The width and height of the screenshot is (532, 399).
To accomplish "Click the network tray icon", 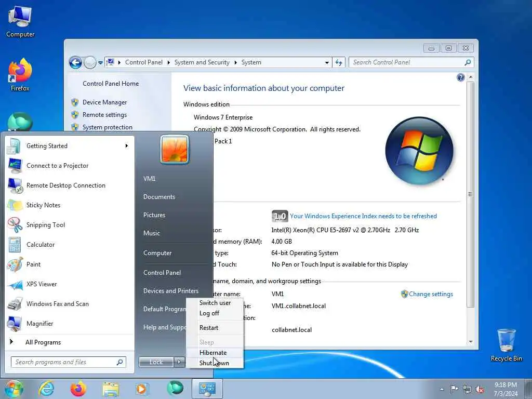I will click(467, 389).
